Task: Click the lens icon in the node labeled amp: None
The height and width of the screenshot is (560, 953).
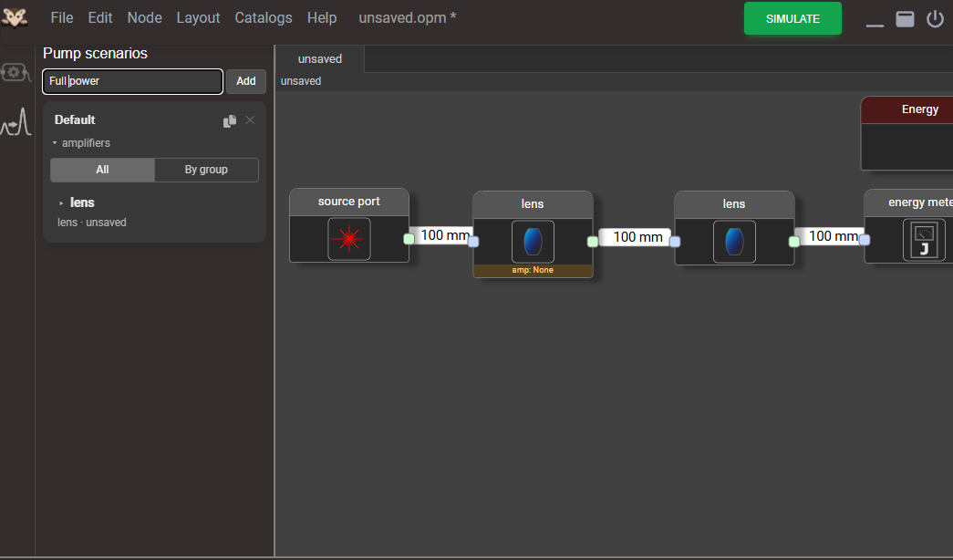Action: tap(533, 242)
